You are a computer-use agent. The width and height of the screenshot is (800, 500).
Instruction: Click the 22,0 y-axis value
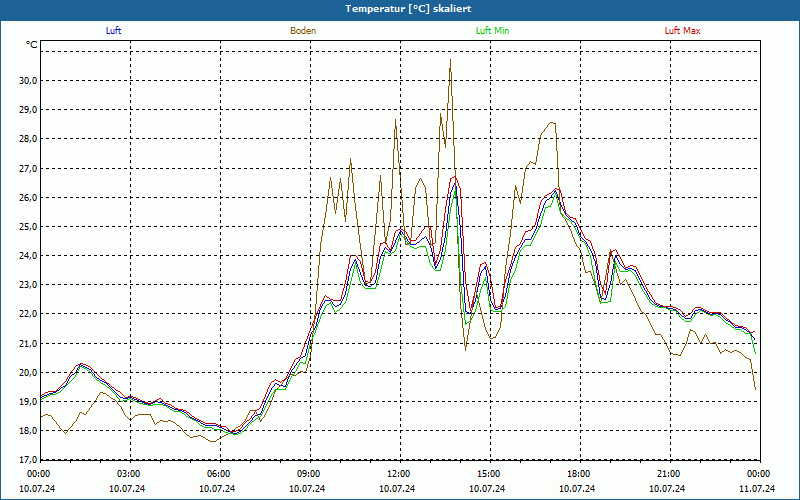click(x=28, y=314)
